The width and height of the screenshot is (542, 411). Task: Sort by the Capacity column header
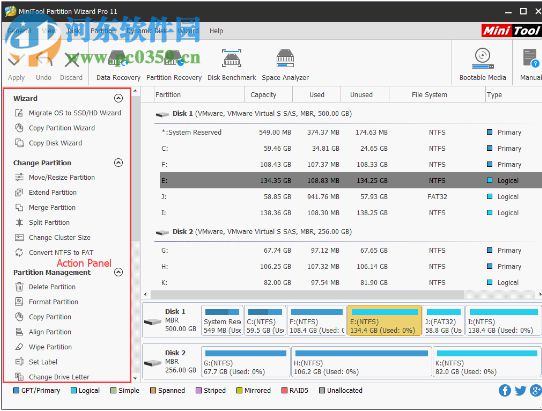pyautogui.click(x=269, y=95)
